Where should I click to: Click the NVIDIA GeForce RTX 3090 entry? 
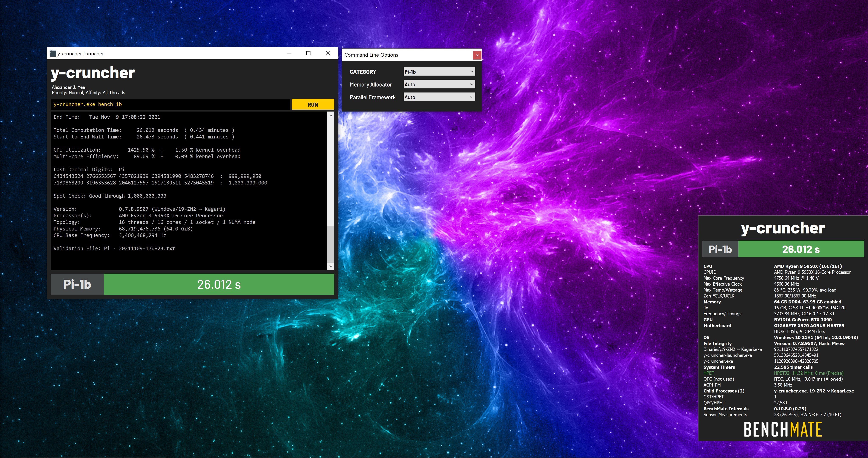tap(803, 320)
